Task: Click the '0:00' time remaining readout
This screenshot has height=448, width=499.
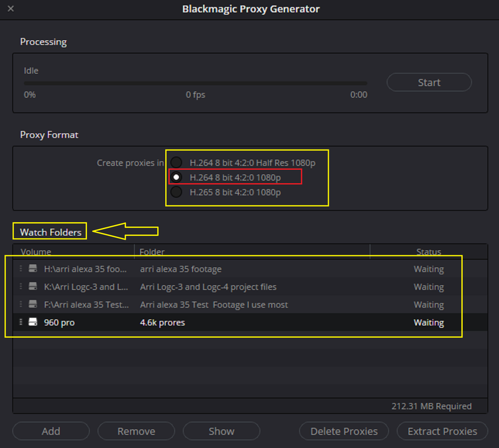Action: pyautogui.click(x=358, y=95)
